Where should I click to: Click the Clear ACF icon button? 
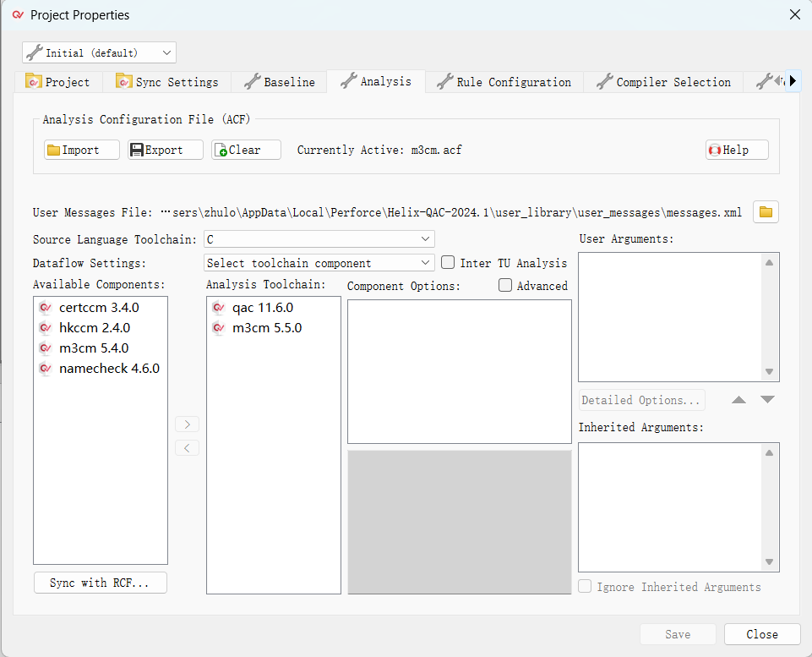(x=221, y=150)
